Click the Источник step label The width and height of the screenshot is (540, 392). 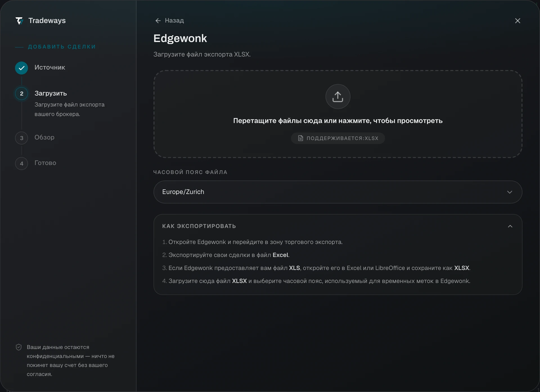(x=50, y=67)
